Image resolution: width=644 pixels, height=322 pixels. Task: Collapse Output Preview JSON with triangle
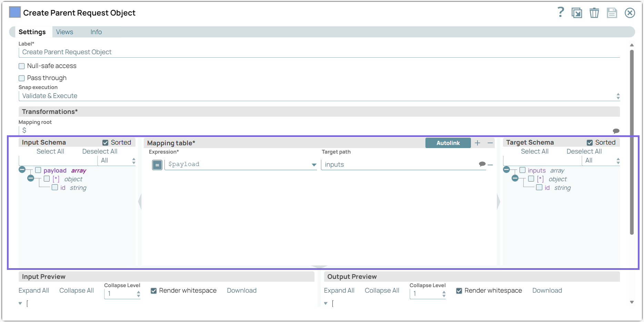point(326,303)
